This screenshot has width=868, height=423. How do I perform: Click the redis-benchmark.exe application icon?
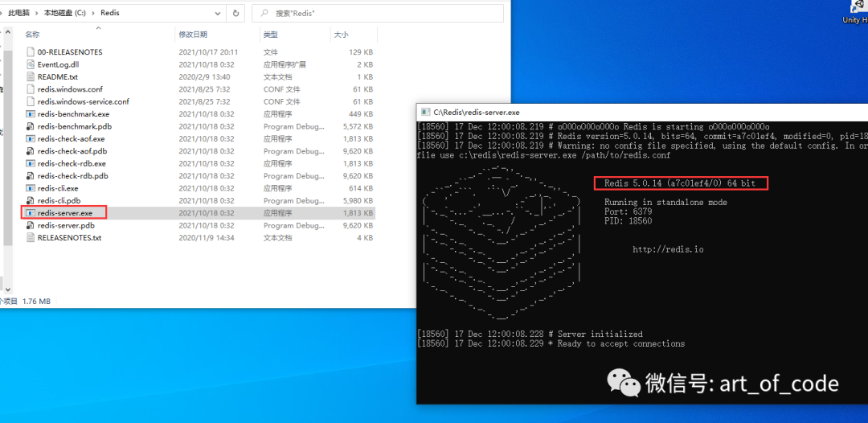(31, 114)
